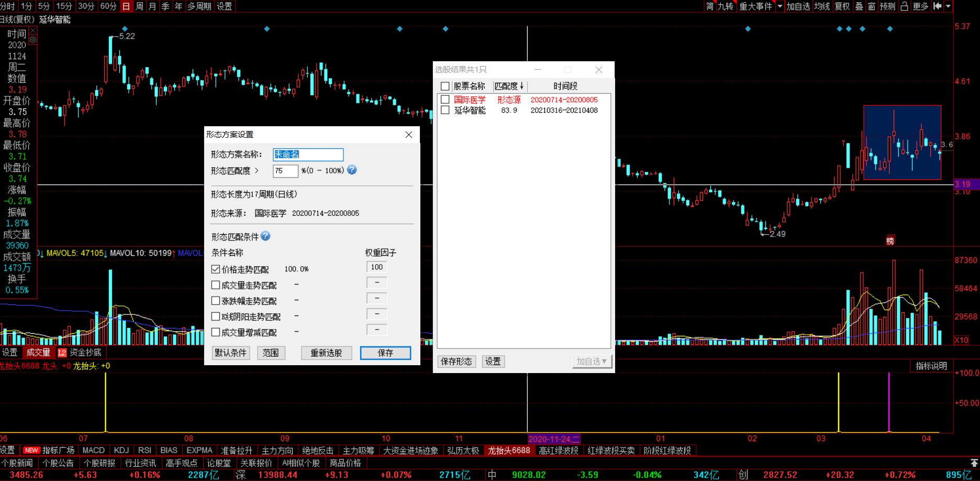The height and width of the screenshot is (481, 980).
Task: Click the 简 mode icon in top toolbar
Action: pos(710,6)
